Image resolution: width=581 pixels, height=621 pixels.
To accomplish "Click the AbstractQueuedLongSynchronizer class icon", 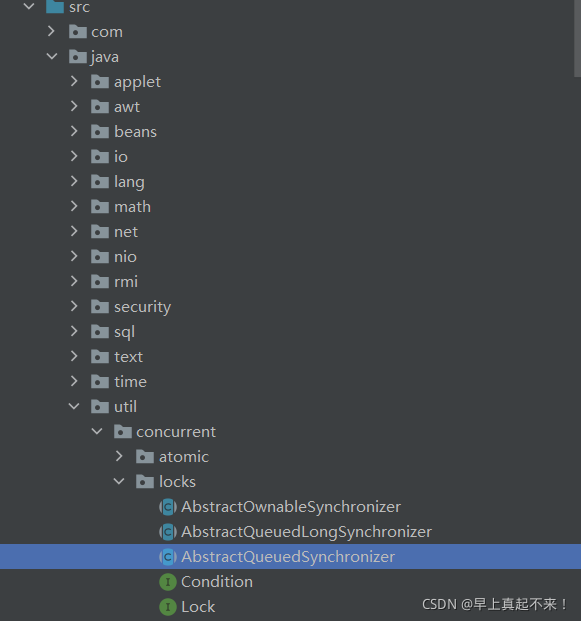I will coord(168,532).
